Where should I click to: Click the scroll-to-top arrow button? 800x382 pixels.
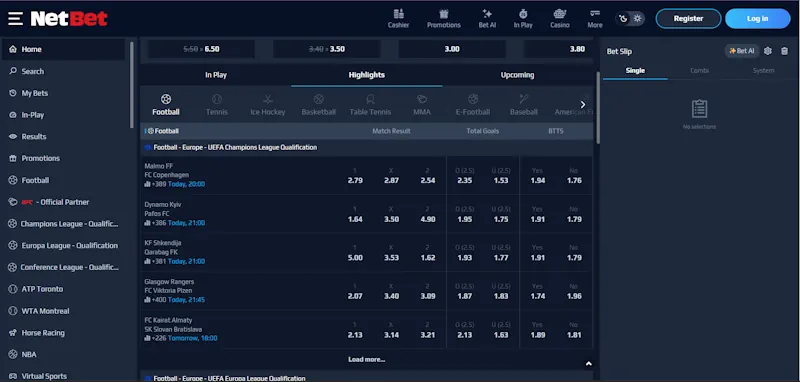(x=588, y=364)
